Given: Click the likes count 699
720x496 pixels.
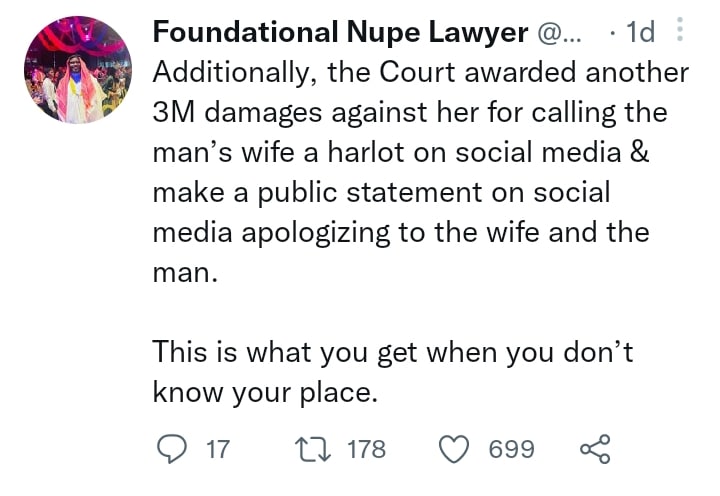Looking at the screenshot, I should click(x=511, y=449).
